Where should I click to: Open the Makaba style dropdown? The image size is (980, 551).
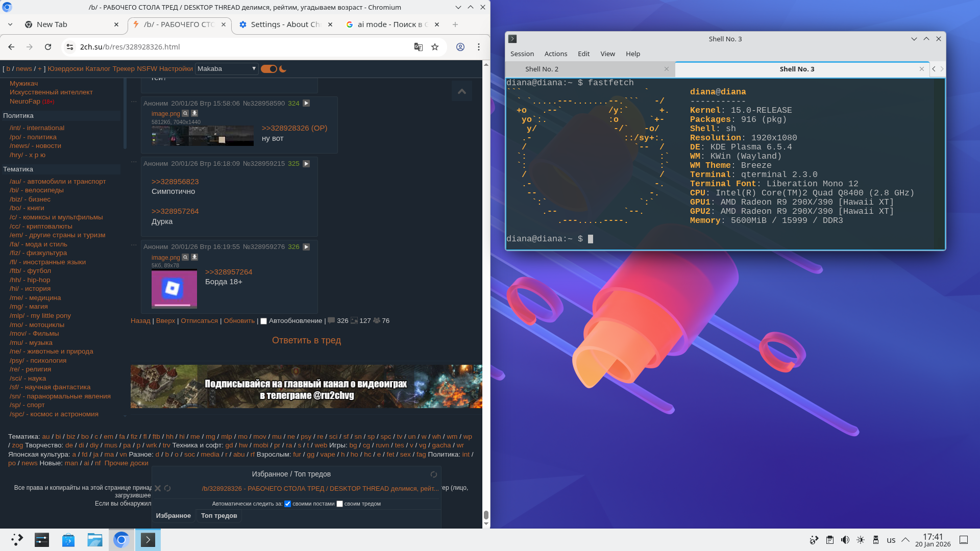(x=227, y=69)
